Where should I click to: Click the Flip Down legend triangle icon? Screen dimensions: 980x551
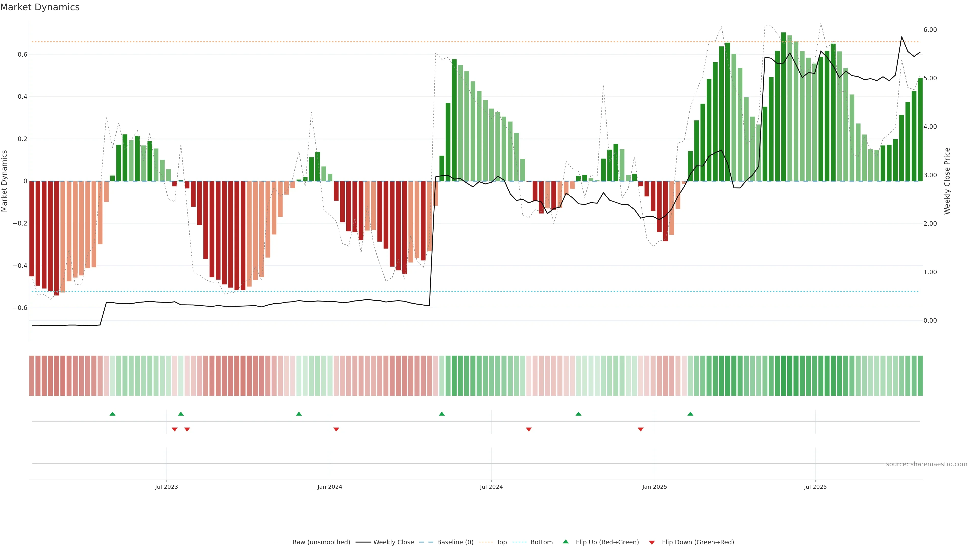tap(652, 543)
